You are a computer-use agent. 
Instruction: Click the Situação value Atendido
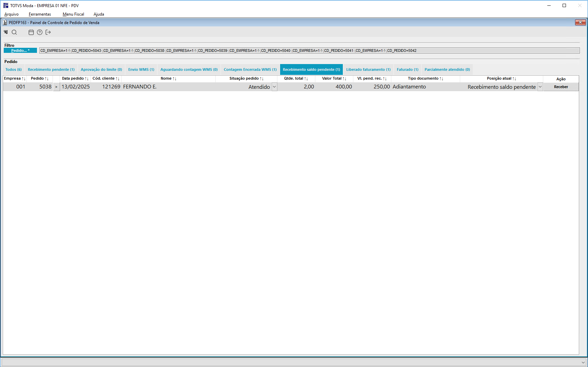pyautogui.click(x=259, y=87)
